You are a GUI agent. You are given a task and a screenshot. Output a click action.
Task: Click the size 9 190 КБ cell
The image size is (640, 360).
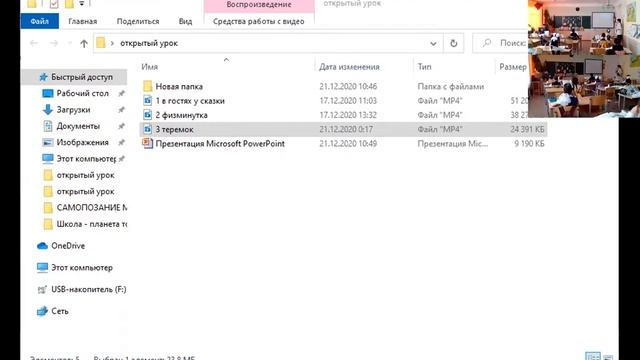point(529,144)
